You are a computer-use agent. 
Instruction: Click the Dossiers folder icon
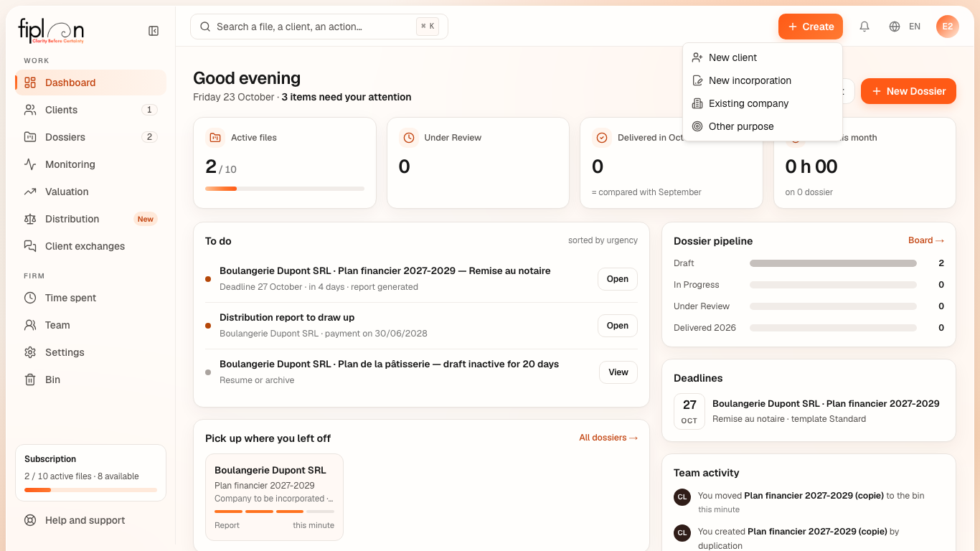coord(30,137)
